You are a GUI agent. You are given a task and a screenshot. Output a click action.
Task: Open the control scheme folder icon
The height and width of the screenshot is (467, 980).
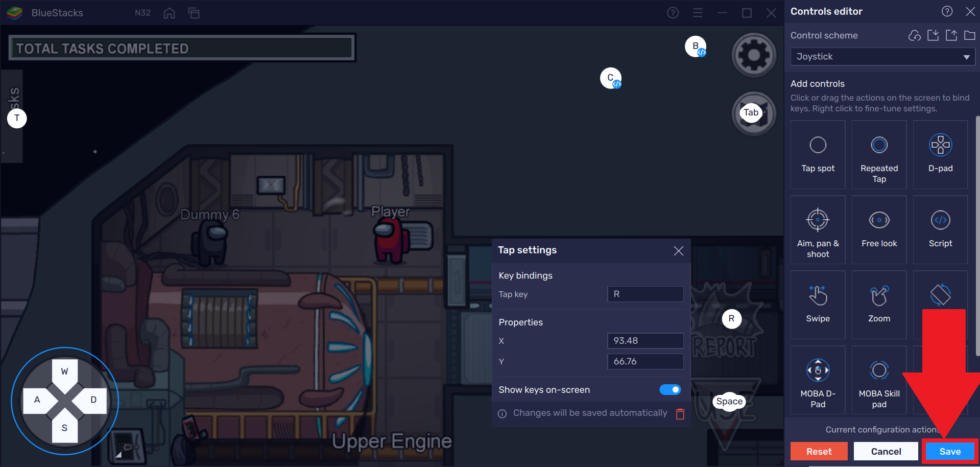(969, 35)
